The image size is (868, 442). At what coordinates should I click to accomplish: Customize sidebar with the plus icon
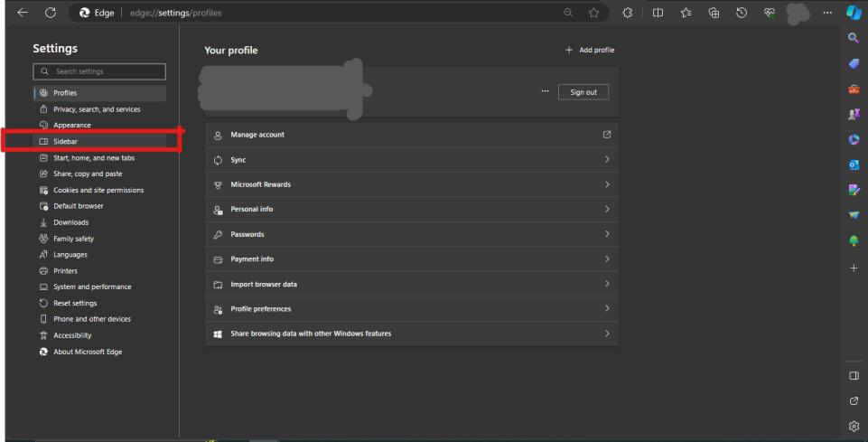[x=854, y=268]
